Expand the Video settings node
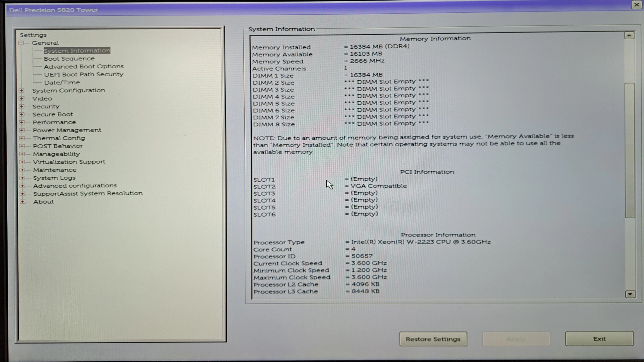Viewport: 644px width, 362px height. click(x=22, y=98)
